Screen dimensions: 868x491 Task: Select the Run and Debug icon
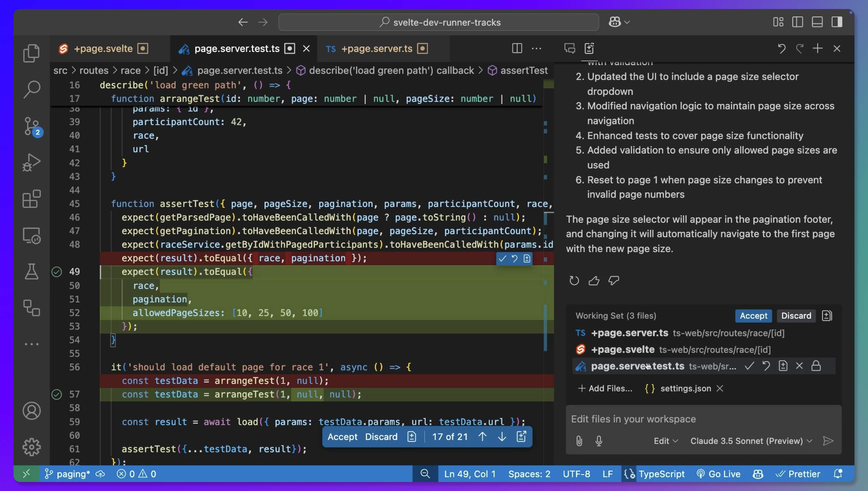pyautogui.click(x=31, y=162)
